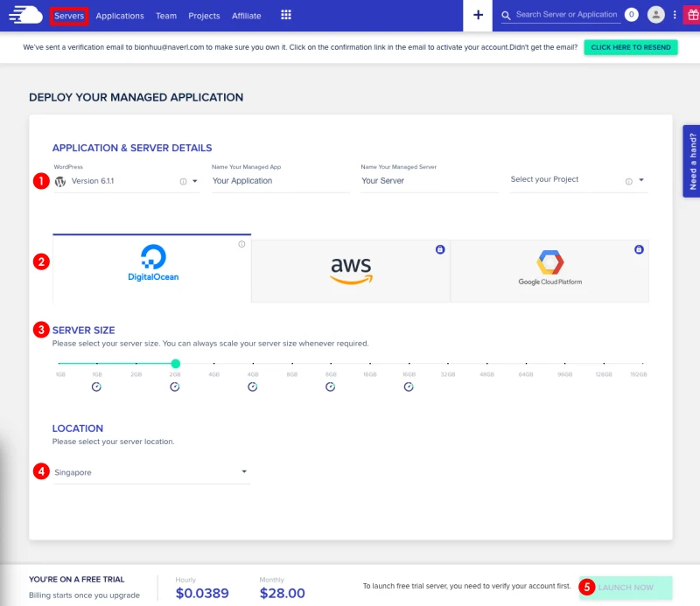This screenshot has width=700, height=606.
Task: Click lock icon on AWS card
Action: [x=440, y=249]
